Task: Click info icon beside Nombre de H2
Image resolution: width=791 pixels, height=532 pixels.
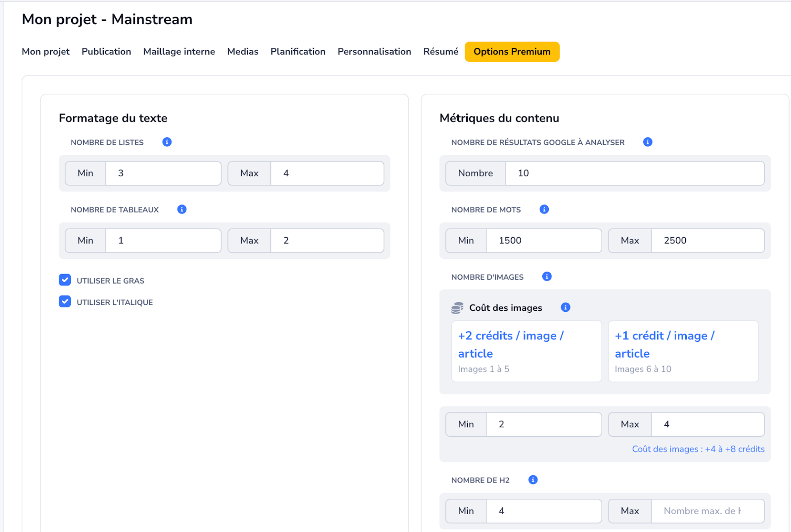Action: [533, 480]
